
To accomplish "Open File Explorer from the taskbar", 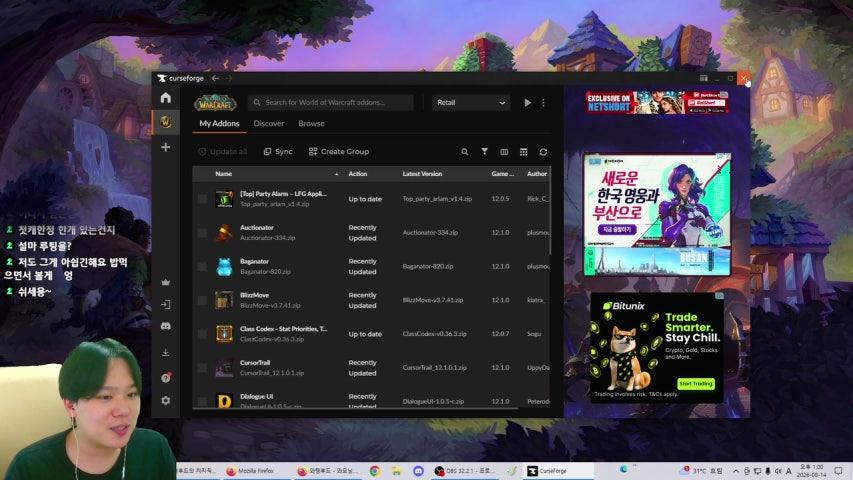I will (x=396, y=471).
